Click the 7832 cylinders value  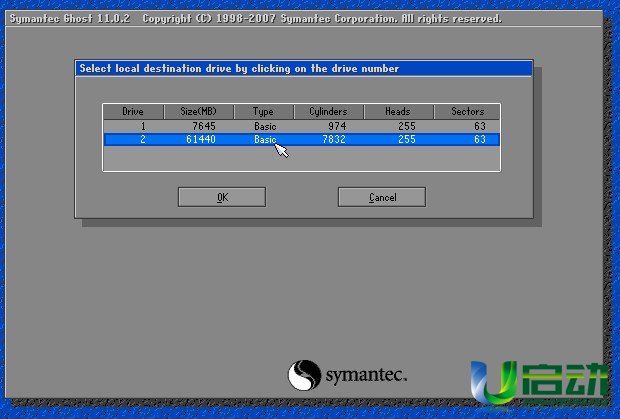point(334,139)
